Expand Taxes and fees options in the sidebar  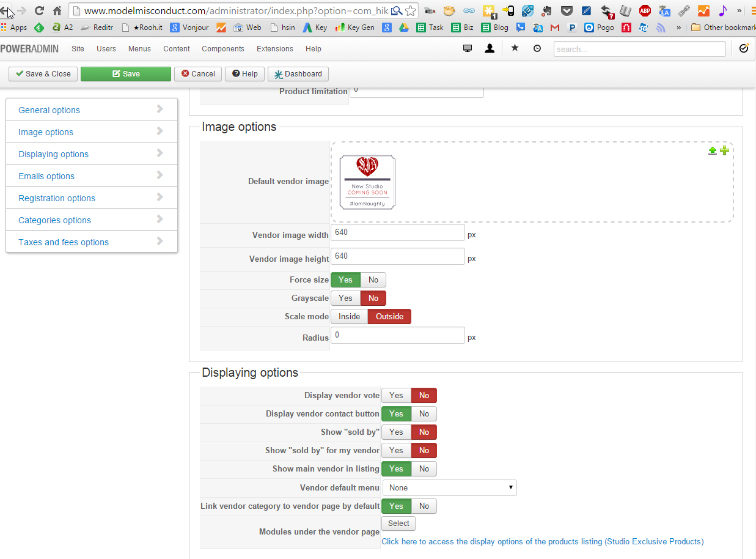click(x=92, y=242)
